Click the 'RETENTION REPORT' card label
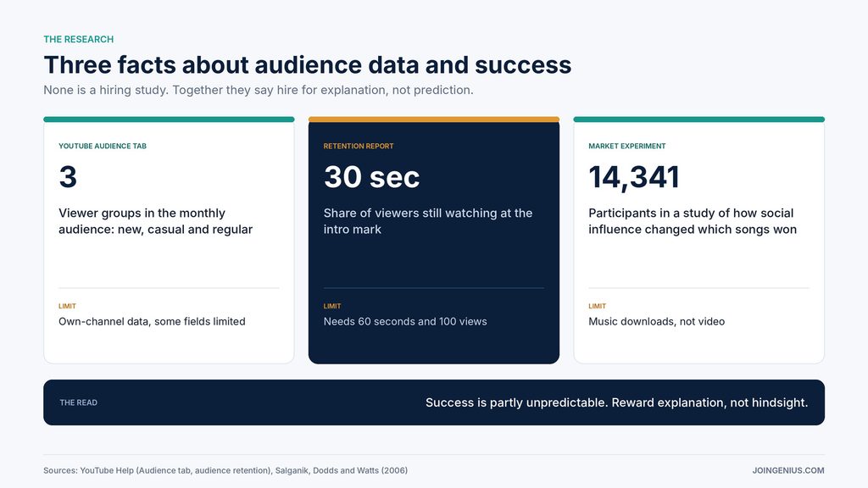Image resolution: width=868 pixels, height=488 pixels. [x=359, y=146]
